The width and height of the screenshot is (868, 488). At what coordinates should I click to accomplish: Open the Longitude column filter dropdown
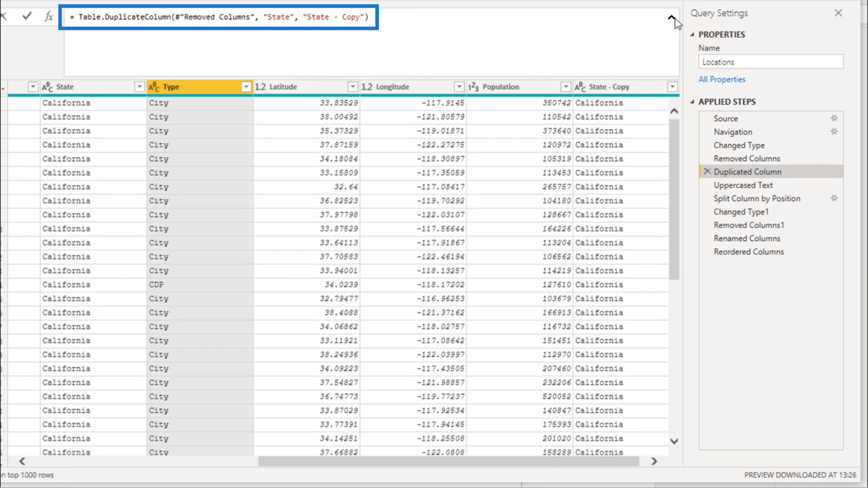point(459,87)
